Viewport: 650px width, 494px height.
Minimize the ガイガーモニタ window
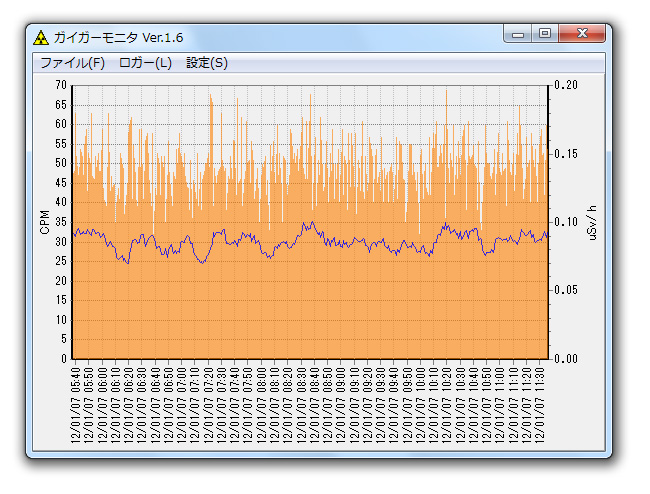[x=518, y=34]
